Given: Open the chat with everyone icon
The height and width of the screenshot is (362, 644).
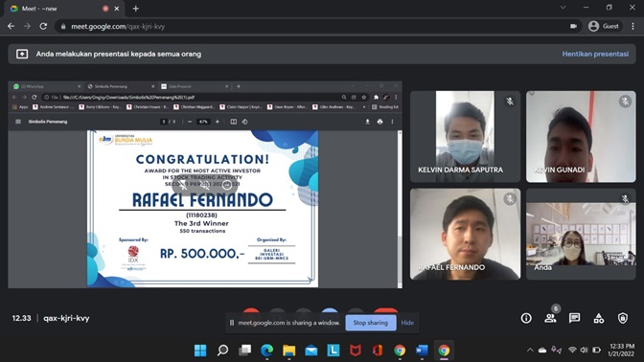Looking at the screenshot, I should [x=574, y=318].
